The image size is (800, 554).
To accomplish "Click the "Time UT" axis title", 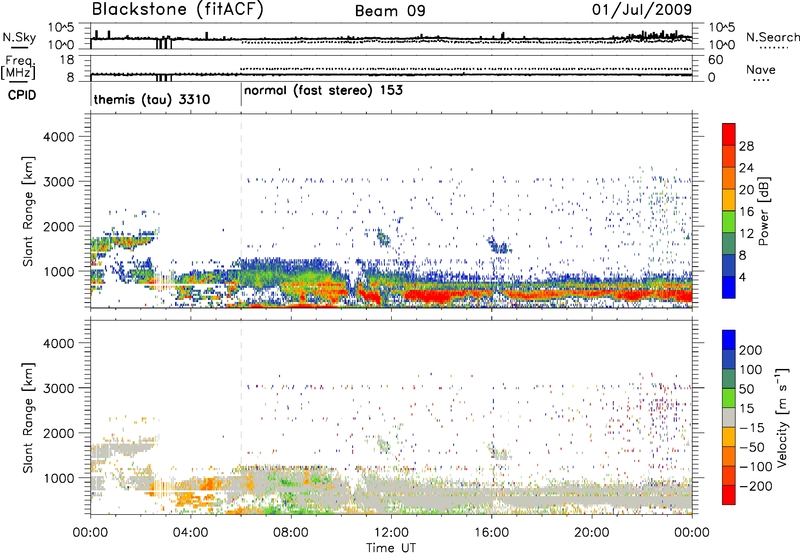I will (x=391, y=548).
